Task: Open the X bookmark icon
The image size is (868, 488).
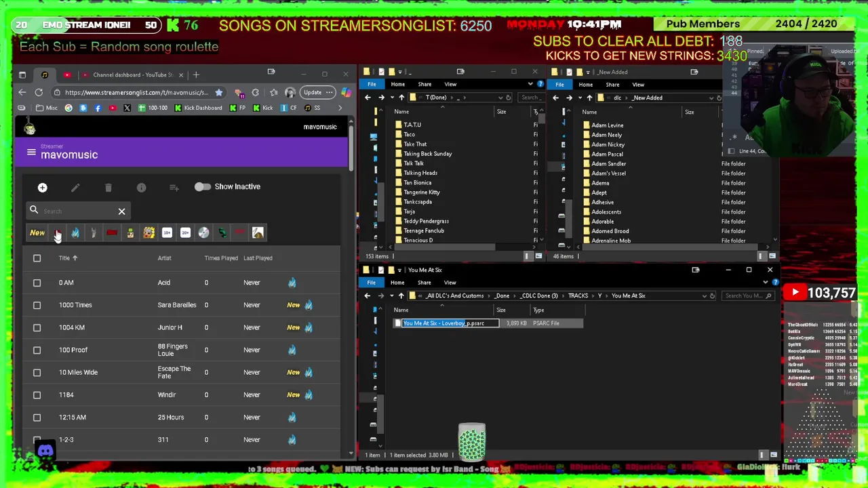Action: coord(127,108)
